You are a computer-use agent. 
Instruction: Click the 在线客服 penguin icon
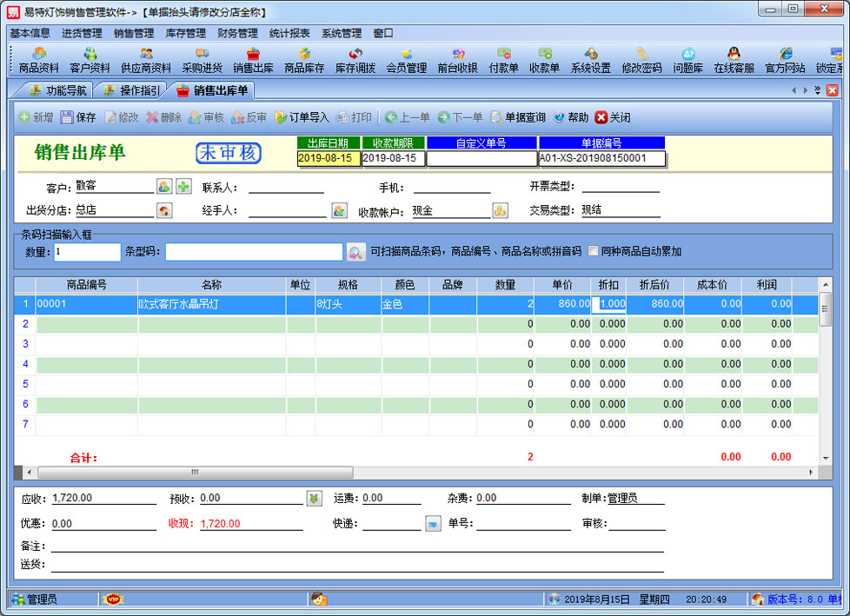[x=734, y=60]
